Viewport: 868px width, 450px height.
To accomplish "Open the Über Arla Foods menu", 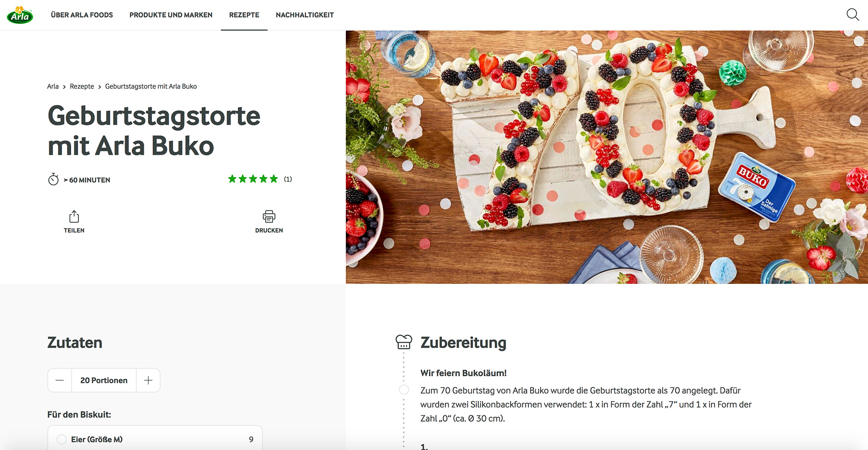I will point(82,15).
